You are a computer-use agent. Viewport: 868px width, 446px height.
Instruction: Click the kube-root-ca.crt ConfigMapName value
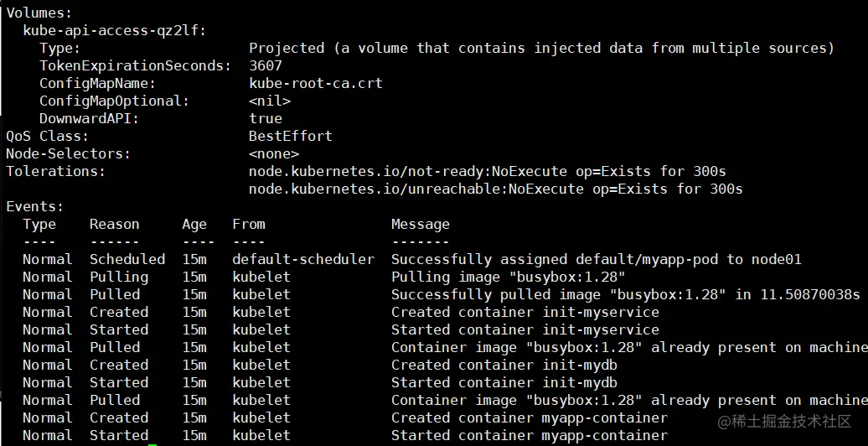(x=316, y=83)
